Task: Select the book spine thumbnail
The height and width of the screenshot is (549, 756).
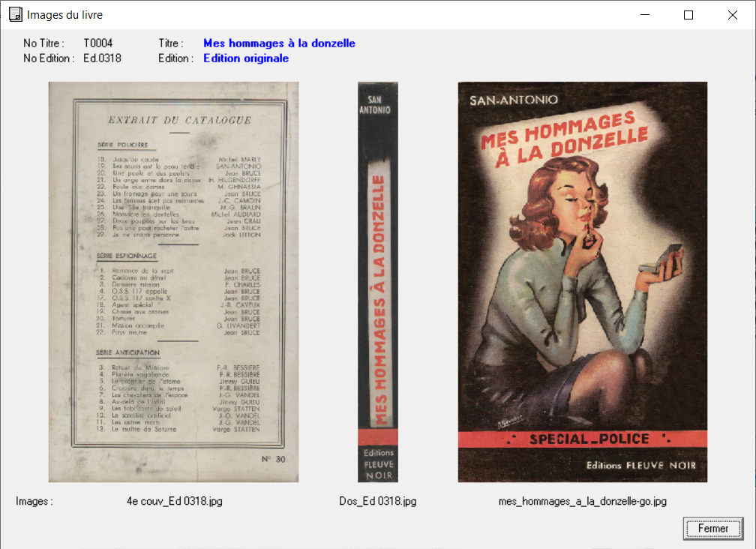Action: coord(378,282)
